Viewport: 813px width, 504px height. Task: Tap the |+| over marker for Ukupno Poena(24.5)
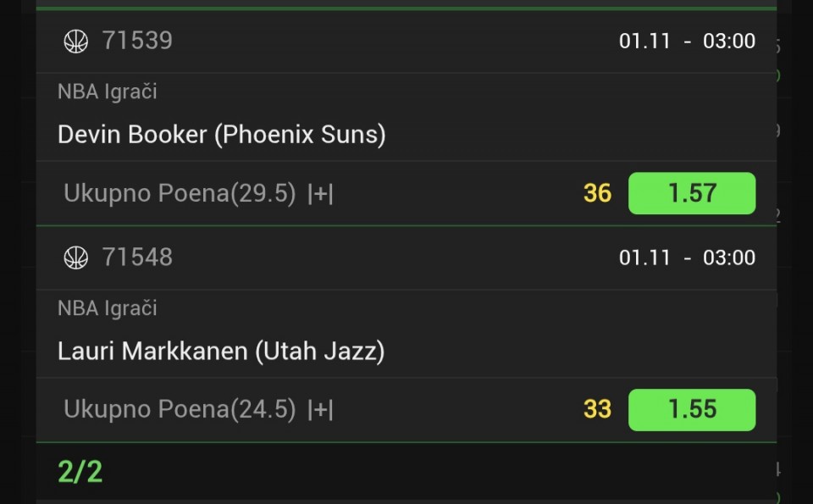pos(320,410)
